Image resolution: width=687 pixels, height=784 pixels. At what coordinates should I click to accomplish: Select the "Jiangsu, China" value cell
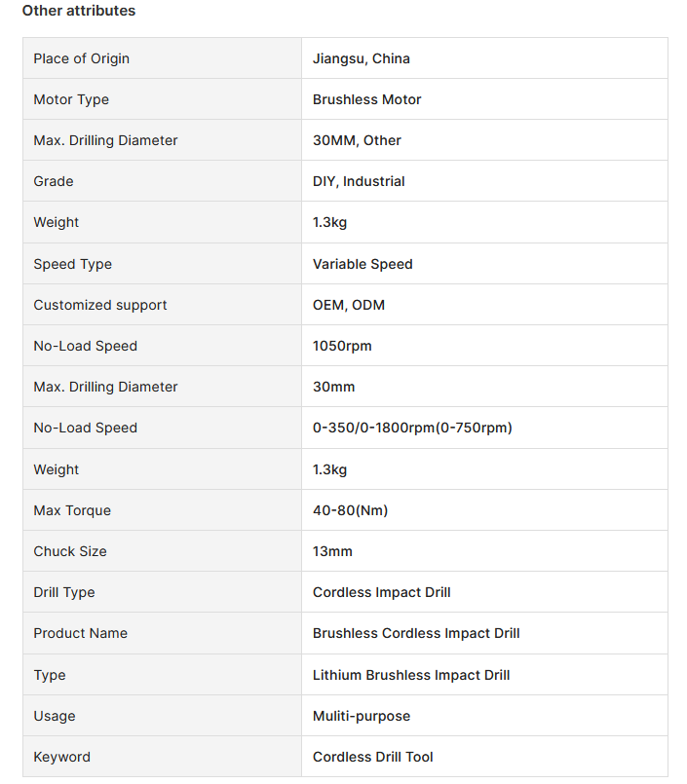tap(362, 58)
